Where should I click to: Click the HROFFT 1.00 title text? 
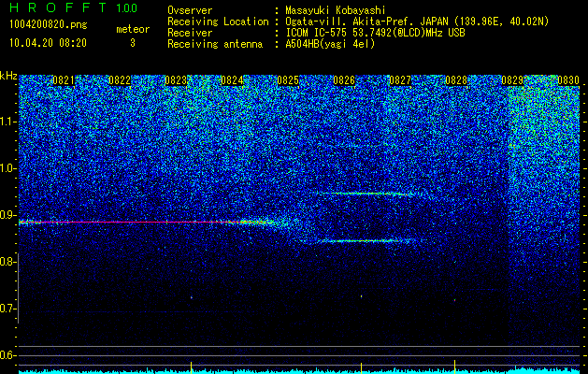[x=74, y=7]
